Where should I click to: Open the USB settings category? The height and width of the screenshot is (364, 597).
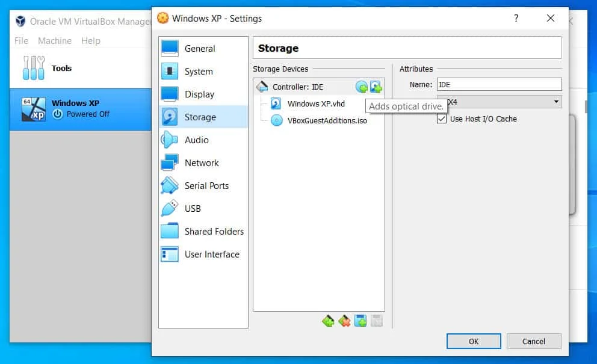203,208
